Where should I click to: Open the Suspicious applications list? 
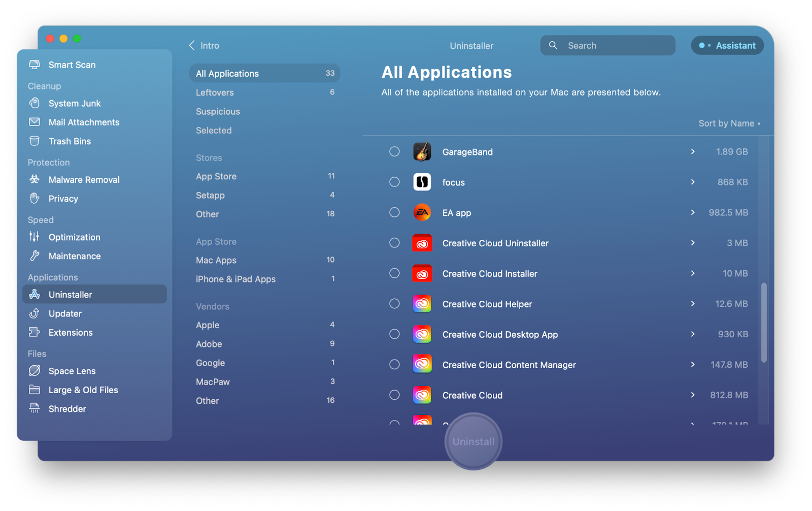coord(218,111)
